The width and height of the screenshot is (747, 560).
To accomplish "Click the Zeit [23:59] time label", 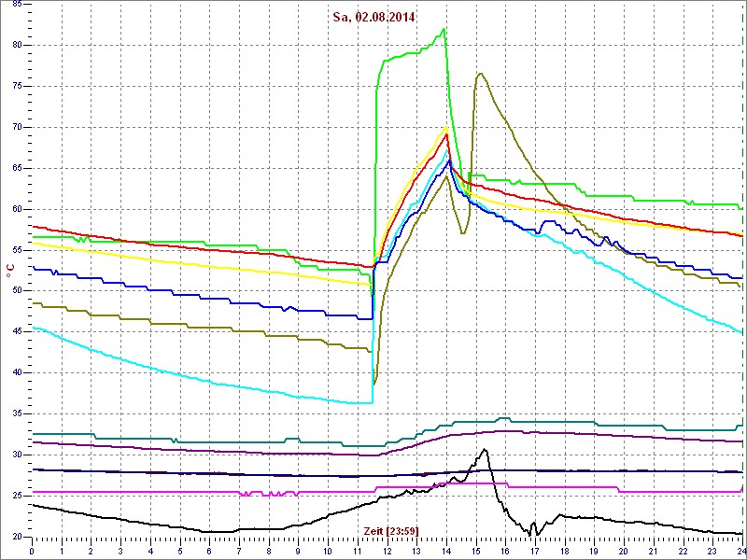I will (390, 530).
